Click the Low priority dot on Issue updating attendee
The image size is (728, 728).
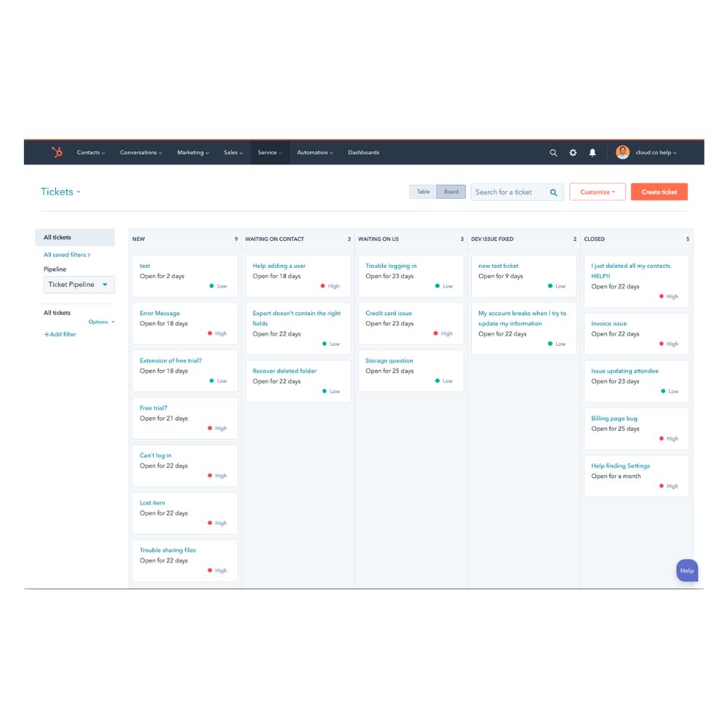pos(663,391)
